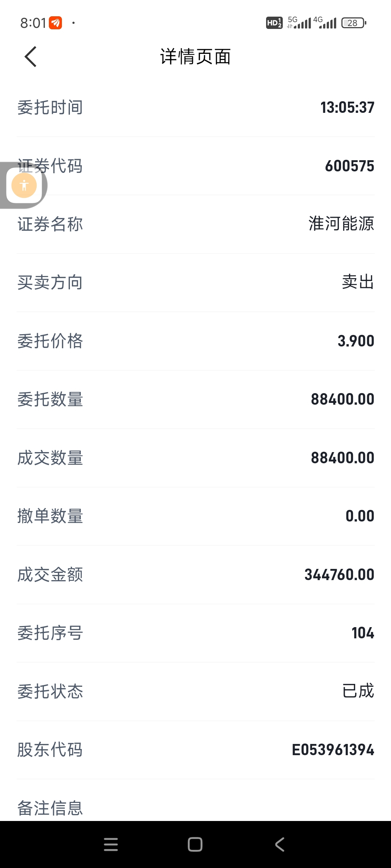Tap the floating accessibility shortcut button
The height and width of the screenshot is (868, 391).
click(24, 186)
